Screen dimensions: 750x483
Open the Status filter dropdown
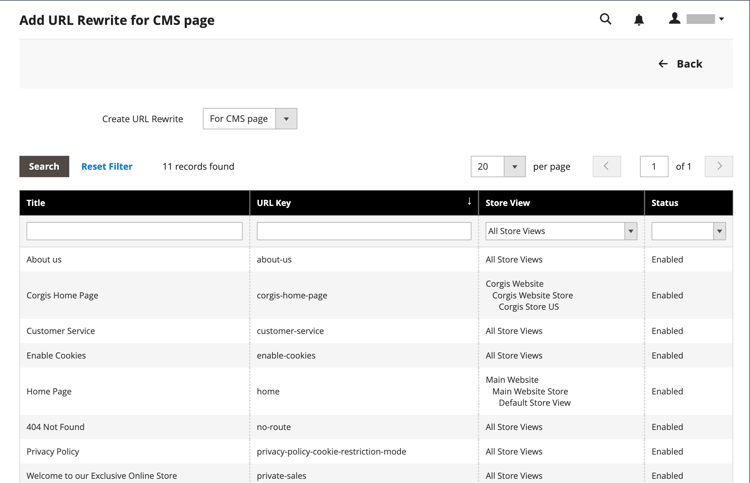pyautogui.click(x=688, y=231)
